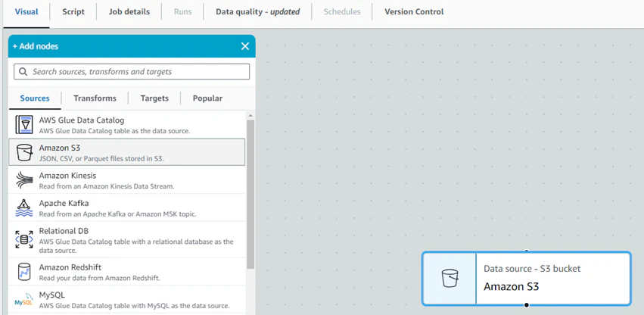Screen dimensions: 644x315
Task: Open the Runs tab
Action: click(x=183, y=11)
